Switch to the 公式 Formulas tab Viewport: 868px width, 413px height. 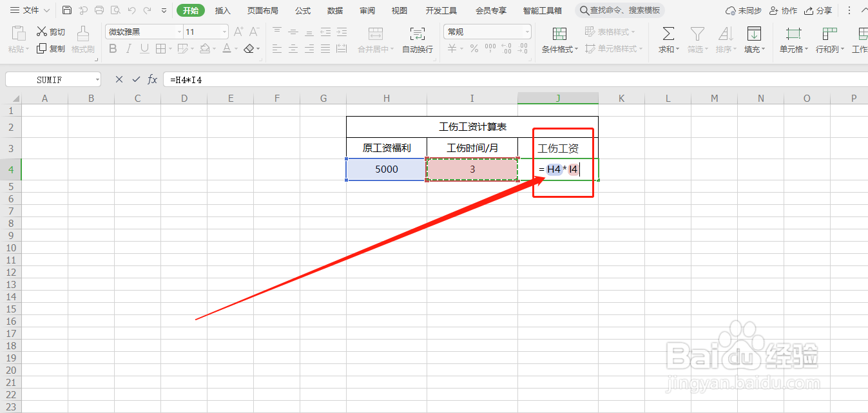(x=303, y=10)
